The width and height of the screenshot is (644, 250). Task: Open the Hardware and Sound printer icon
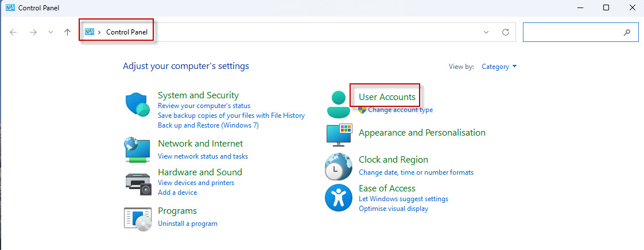(138, 184)
